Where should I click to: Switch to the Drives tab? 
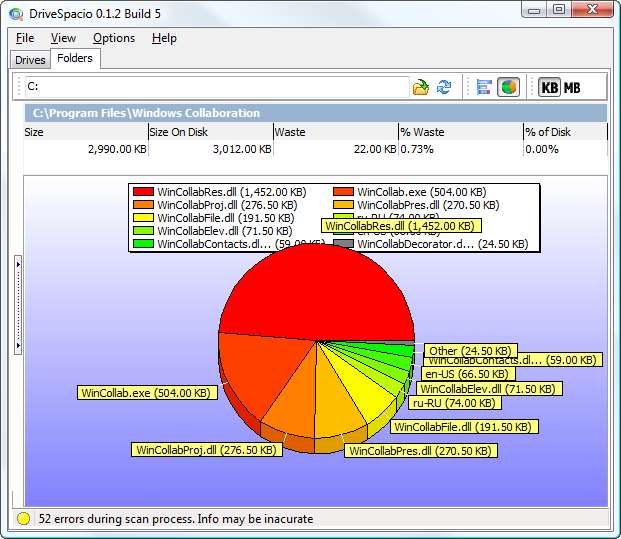coord(30,60)
